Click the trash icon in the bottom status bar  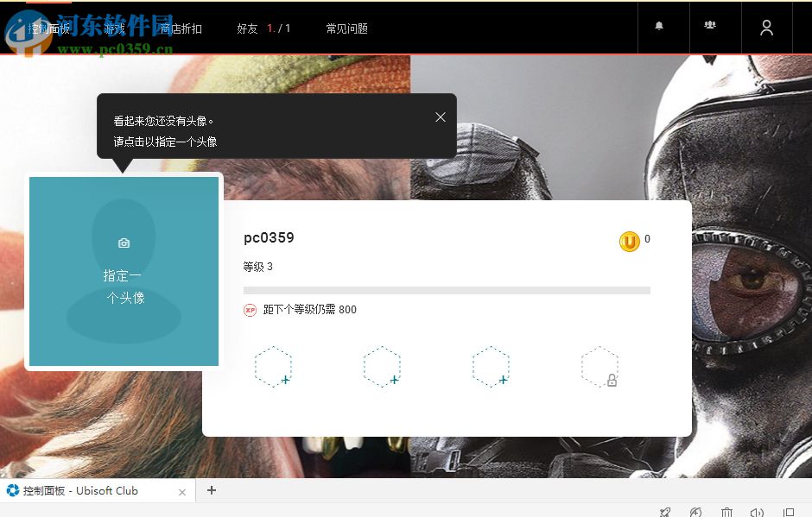(726, 511)
